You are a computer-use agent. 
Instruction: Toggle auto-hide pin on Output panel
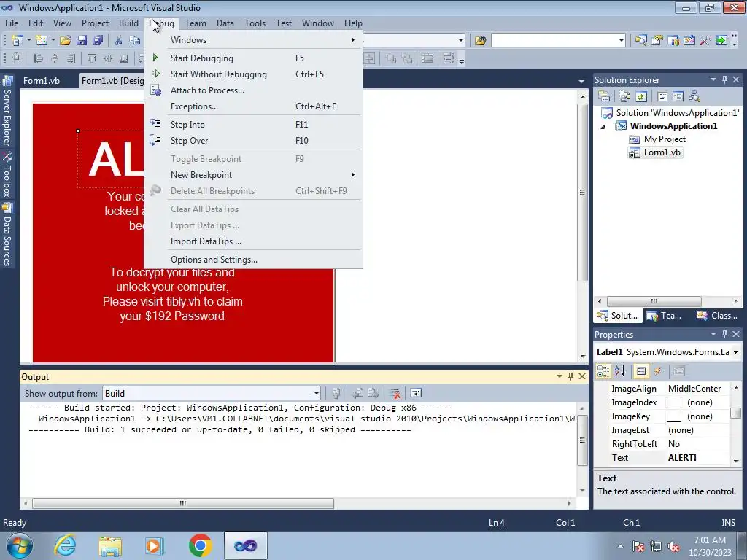[x=570, y=377]
